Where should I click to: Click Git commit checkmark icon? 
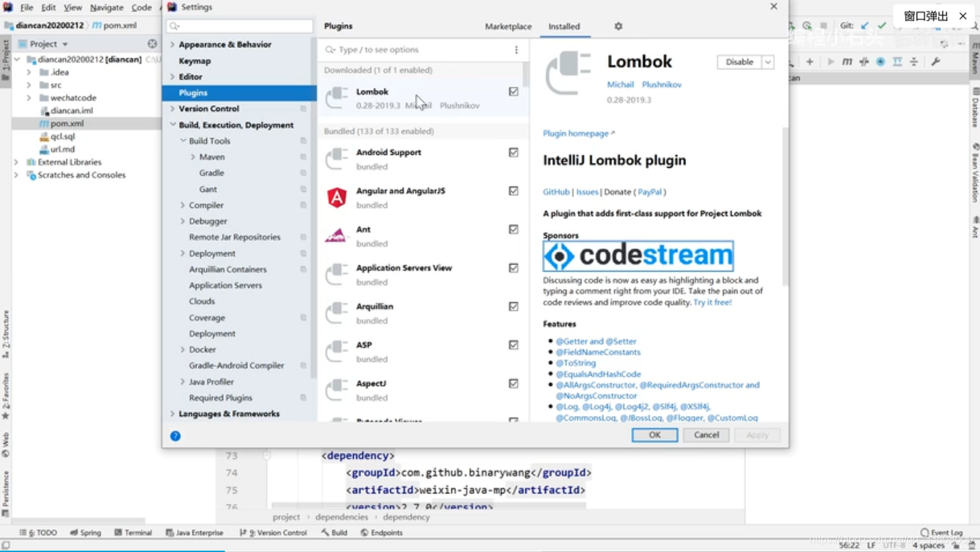882,26
